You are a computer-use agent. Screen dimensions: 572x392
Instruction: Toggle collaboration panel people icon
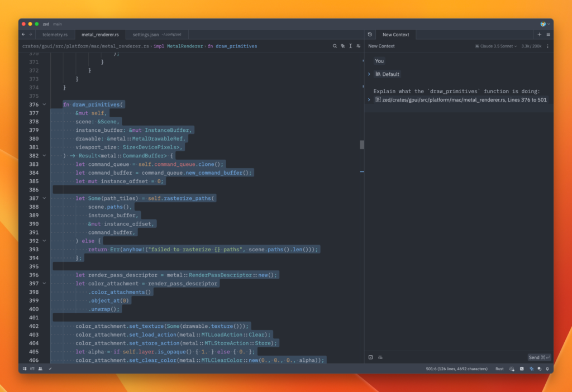[40, 369]
